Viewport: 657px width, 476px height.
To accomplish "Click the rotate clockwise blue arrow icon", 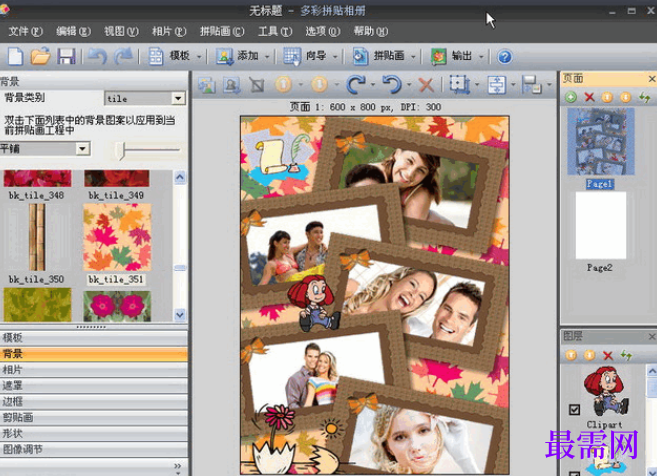I will click(x=355, y=85).
